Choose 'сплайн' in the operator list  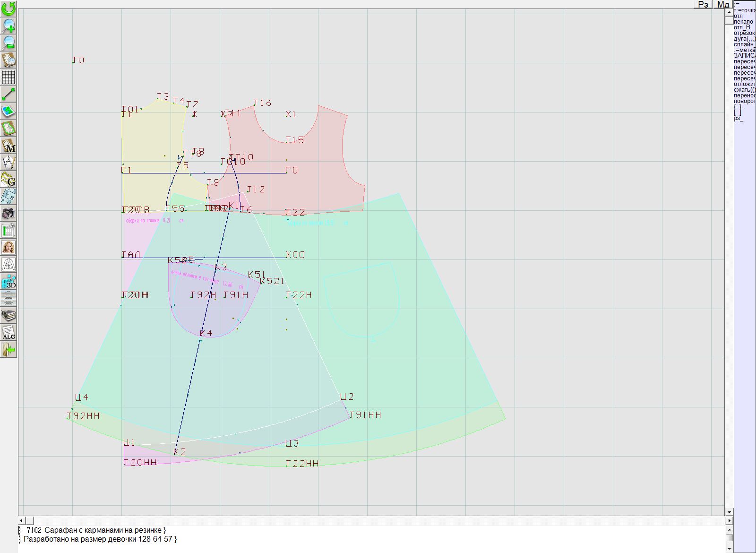coord(744,44)
